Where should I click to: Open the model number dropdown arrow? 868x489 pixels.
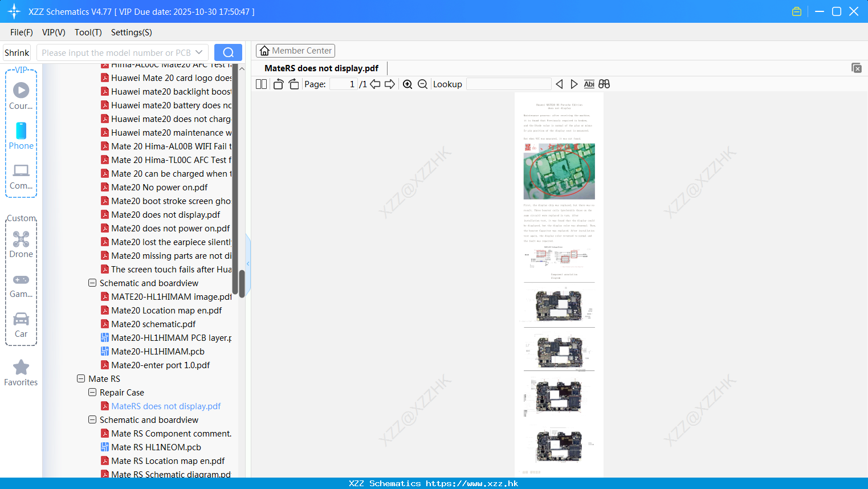(199, 52)
